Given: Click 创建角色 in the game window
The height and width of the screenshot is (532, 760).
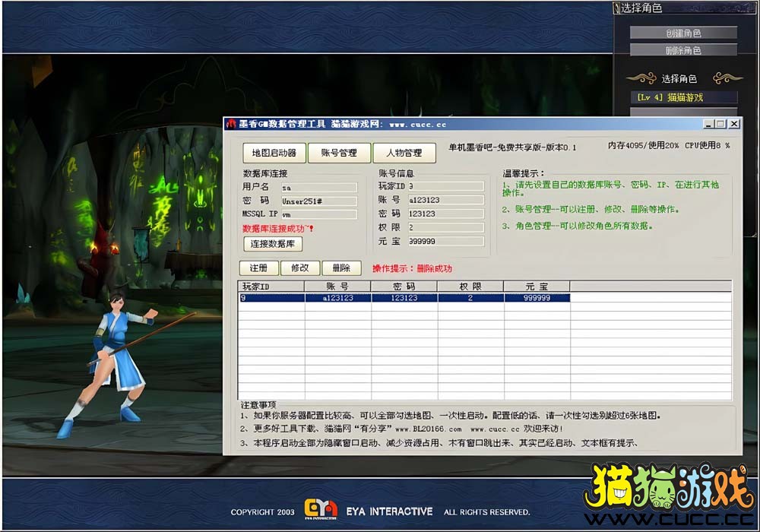Looking at the screenshot, I should click(x=683, y=33).
